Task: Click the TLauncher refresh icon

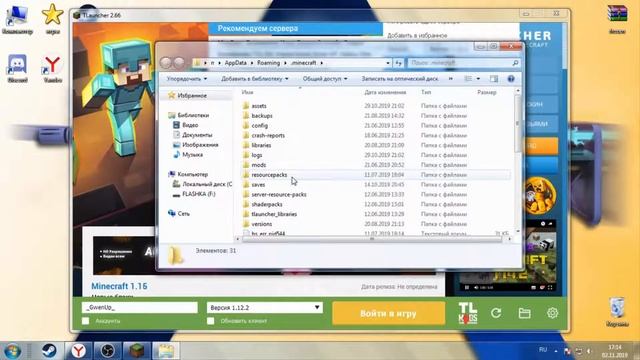Action: coord(496,313)
